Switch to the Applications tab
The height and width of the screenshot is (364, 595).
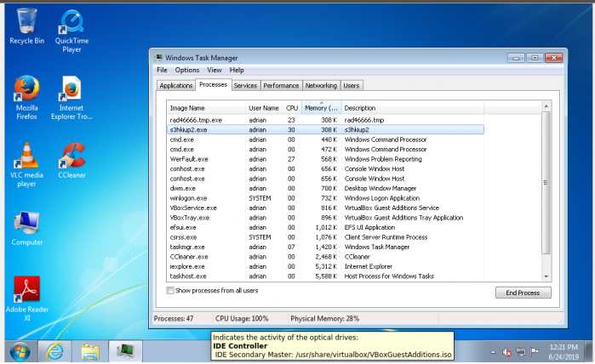176,86
